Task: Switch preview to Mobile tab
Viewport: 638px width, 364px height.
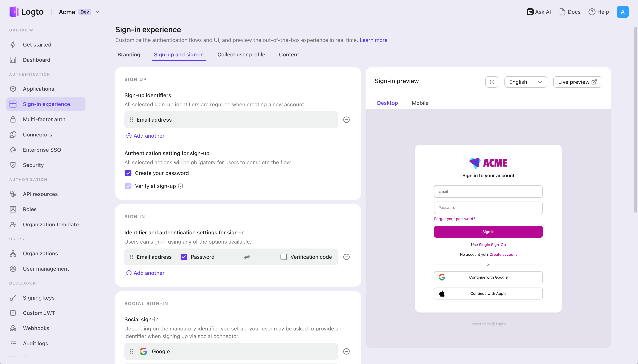Action: tap(420, 103)
